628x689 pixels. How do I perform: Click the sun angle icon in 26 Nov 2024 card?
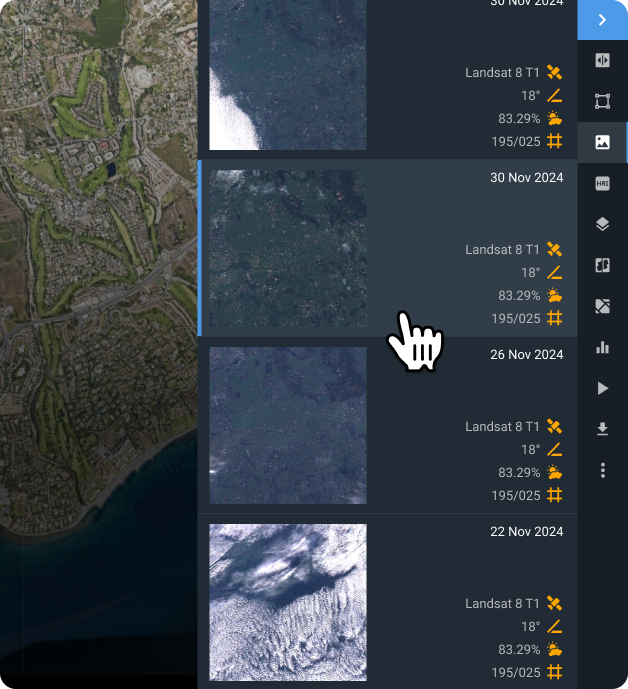(x=555, y=450)
